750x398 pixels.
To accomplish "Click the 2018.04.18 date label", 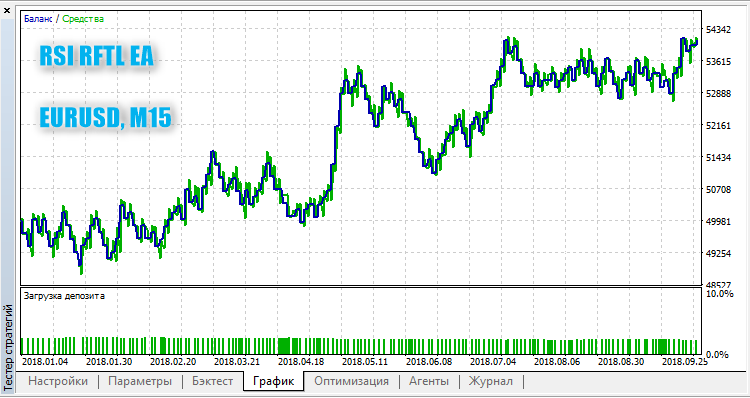I will click(301, 361).
